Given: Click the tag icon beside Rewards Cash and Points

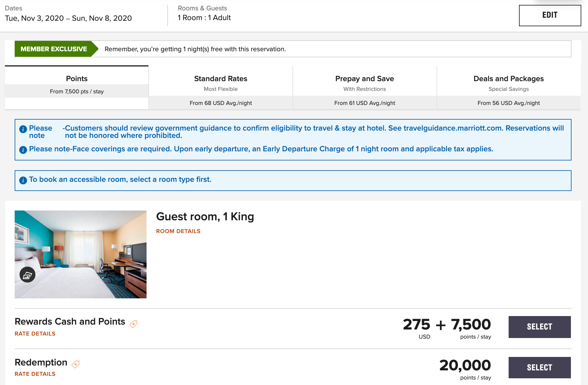Looking at the screenshot, I should (x=133, y=324).
